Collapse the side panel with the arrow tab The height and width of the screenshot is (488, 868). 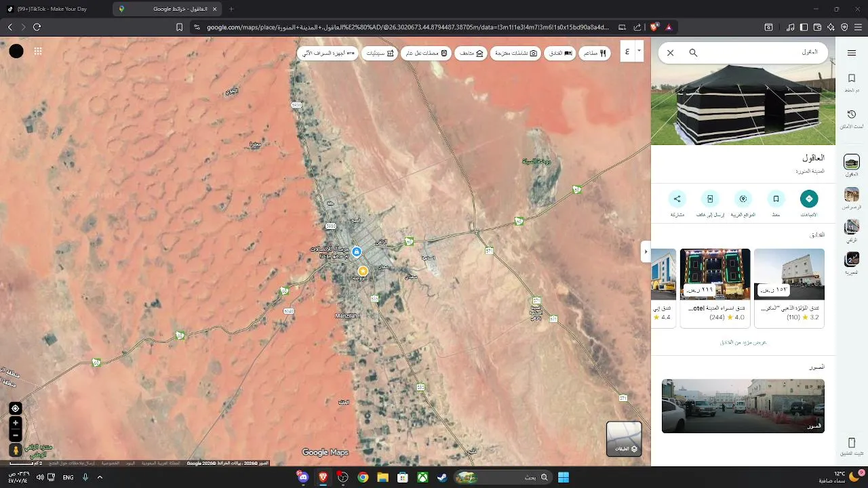(646, 251)
